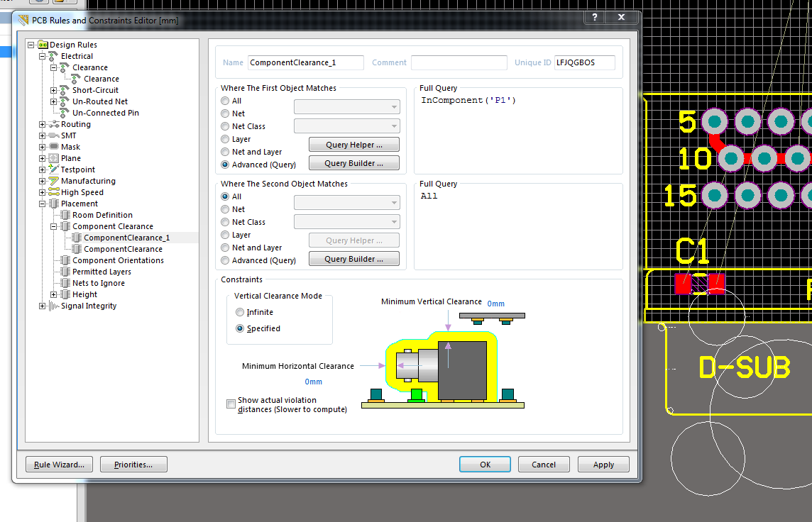
Task: Click the SMT rules category icon
Action: pyautogui.click(x=53, y=135)
